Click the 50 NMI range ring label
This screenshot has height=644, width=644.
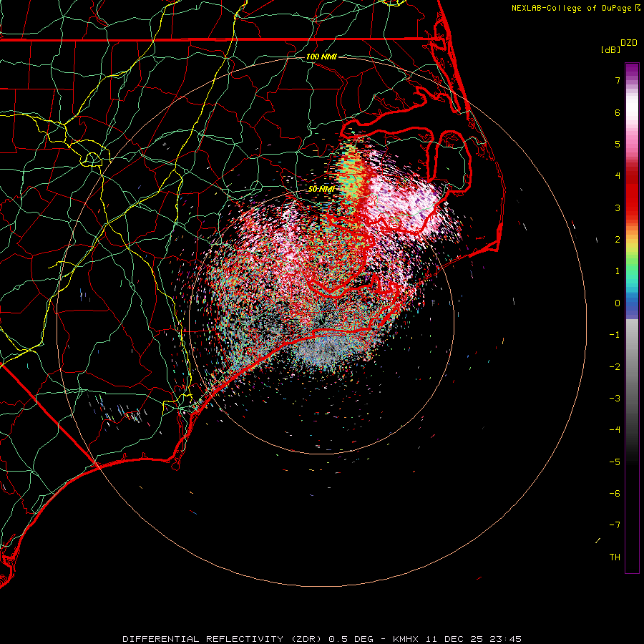(321, 189)
